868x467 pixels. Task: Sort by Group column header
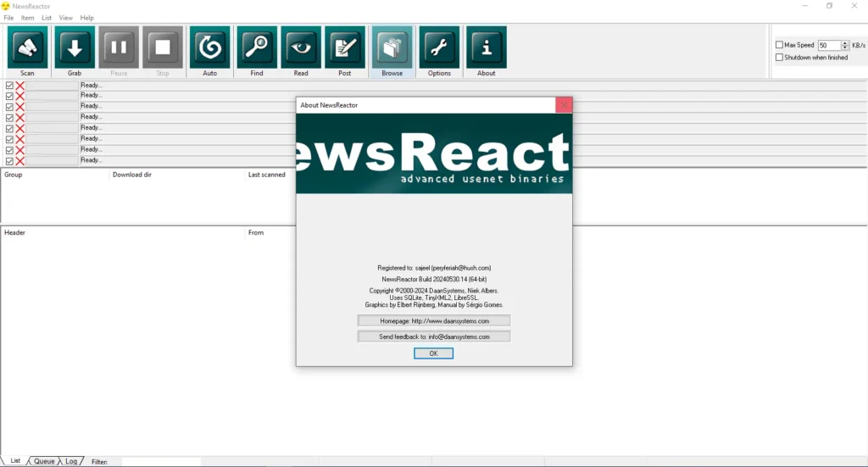click(x=55, y=175)
